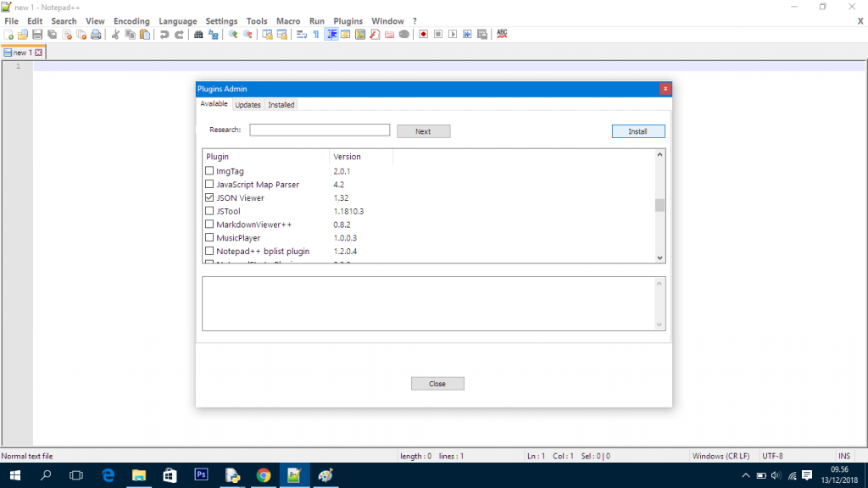Click the Next search button
868x488 pixels.
point(423,131)
